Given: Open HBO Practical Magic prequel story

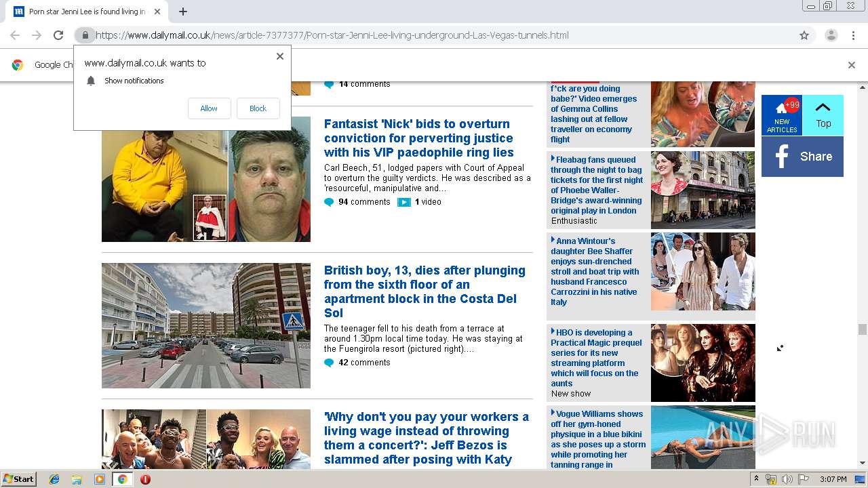Looking at the screenshot, I should click(x=595, y=358).
